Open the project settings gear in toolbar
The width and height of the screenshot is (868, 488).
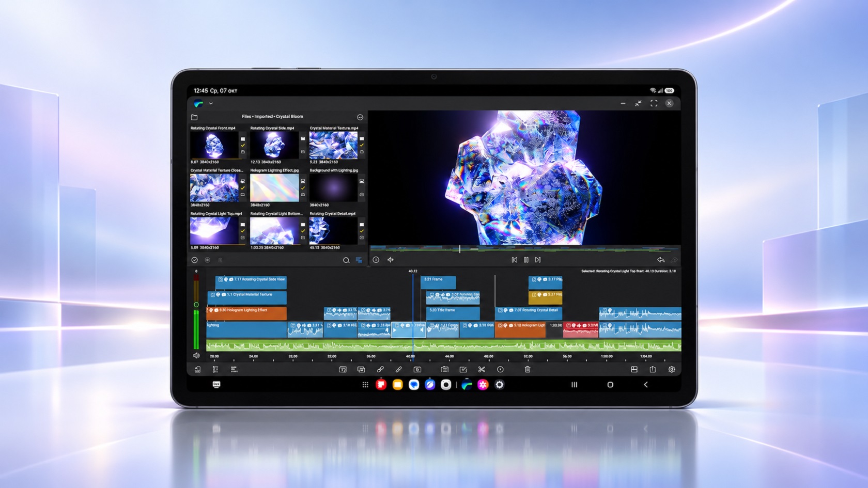(672, 369)
